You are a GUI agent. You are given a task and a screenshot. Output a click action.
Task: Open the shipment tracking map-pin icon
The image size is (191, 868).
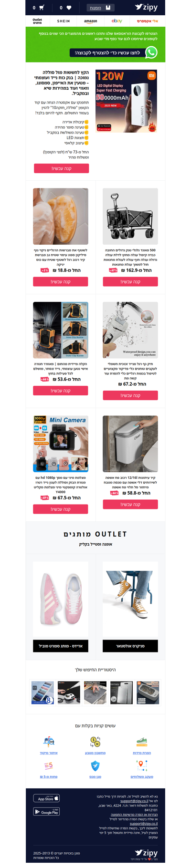click(142, 765)
